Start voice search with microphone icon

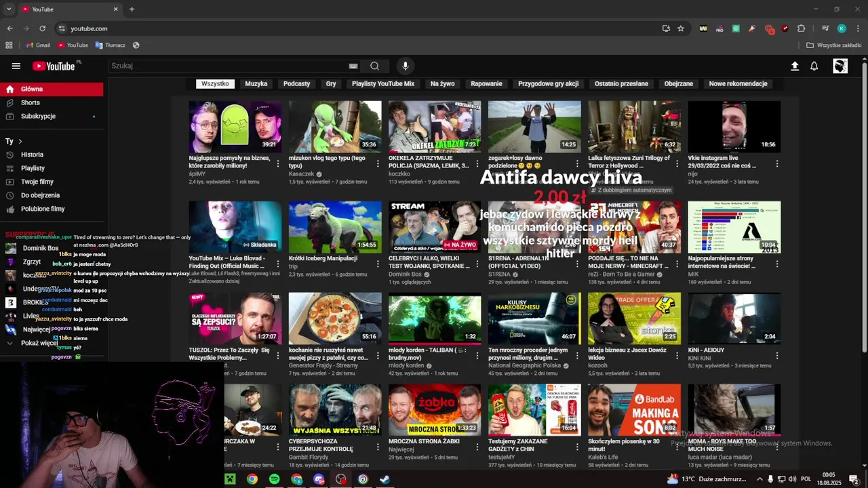406,66
